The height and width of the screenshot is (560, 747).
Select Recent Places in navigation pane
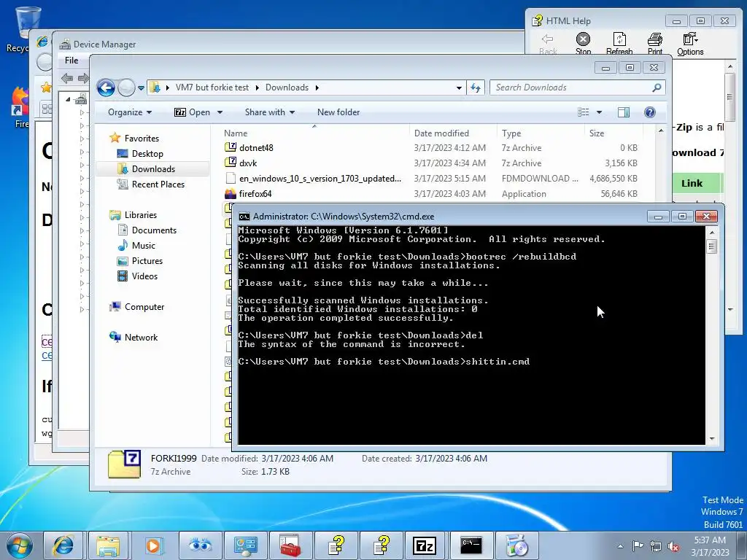tap(158, 184)
